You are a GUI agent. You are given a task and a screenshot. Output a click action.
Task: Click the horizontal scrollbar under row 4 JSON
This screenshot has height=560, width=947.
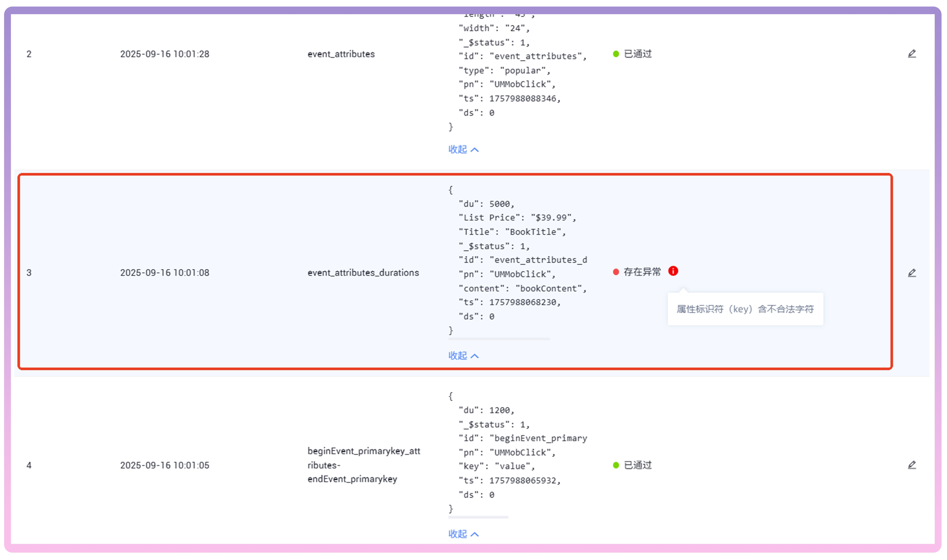click(478, 517)
